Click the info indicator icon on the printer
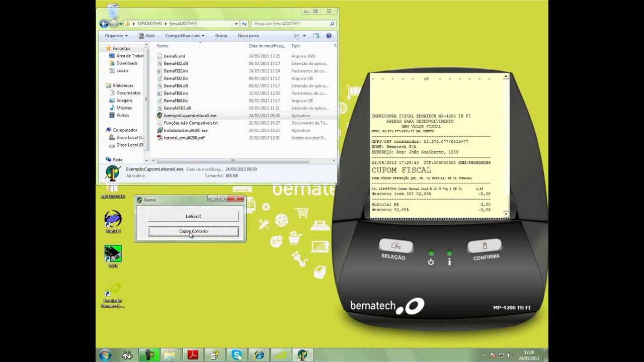Viewport: 644px width, 362px height. [449, 262]
